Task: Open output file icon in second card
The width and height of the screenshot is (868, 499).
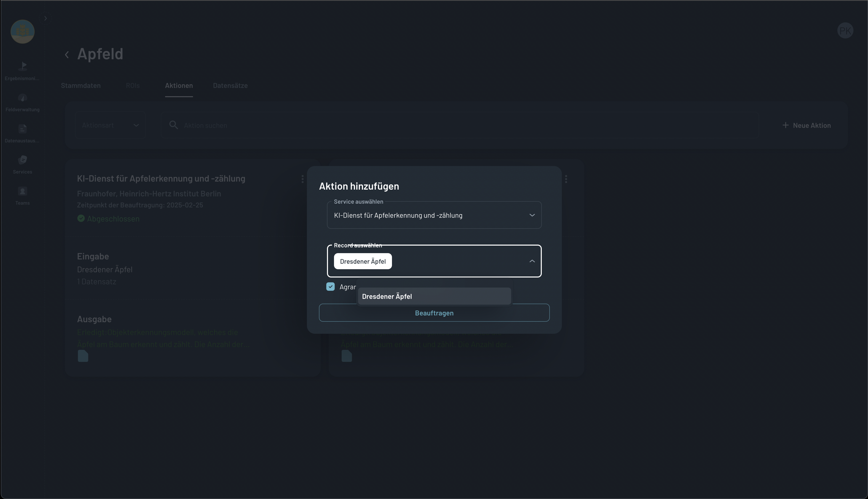Action: pyautogui.click(x=347, y=356)
